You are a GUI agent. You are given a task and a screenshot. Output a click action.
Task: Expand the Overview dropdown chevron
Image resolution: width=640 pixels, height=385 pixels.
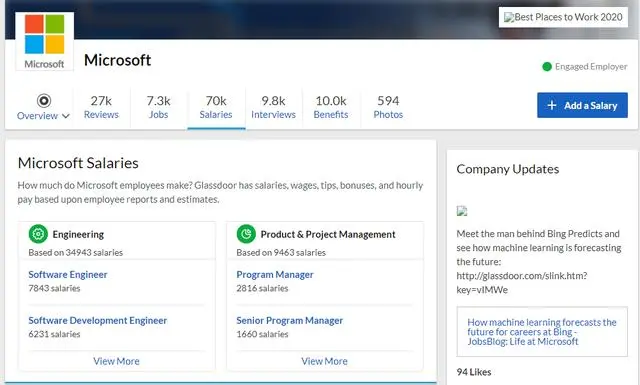tap(66, 116)
